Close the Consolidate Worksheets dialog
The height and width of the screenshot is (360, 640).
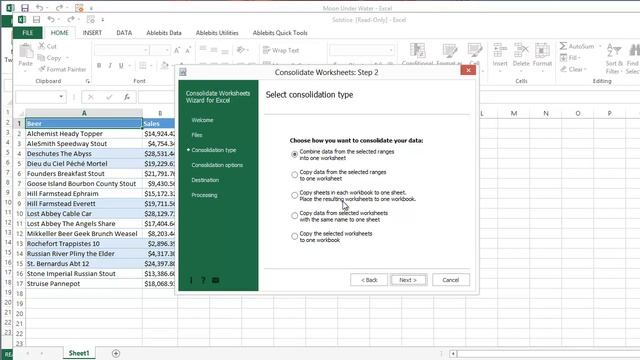468,70
